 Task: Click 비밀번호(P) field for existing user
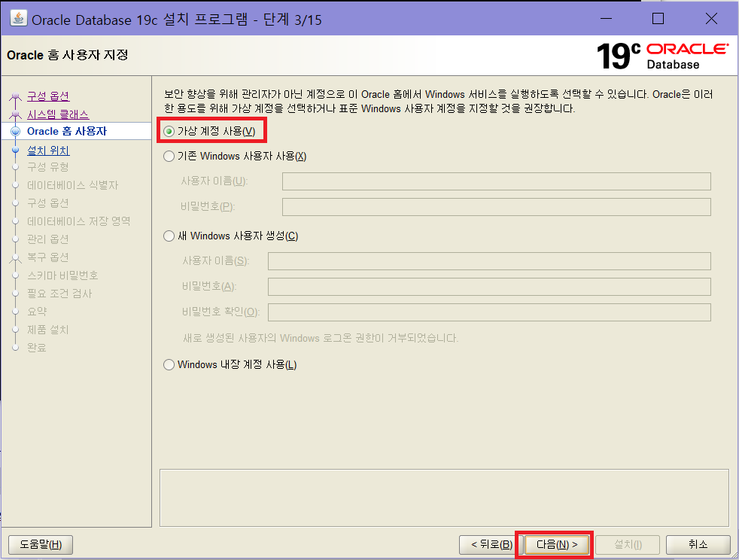pyautogui.click(x=496, y=207)
